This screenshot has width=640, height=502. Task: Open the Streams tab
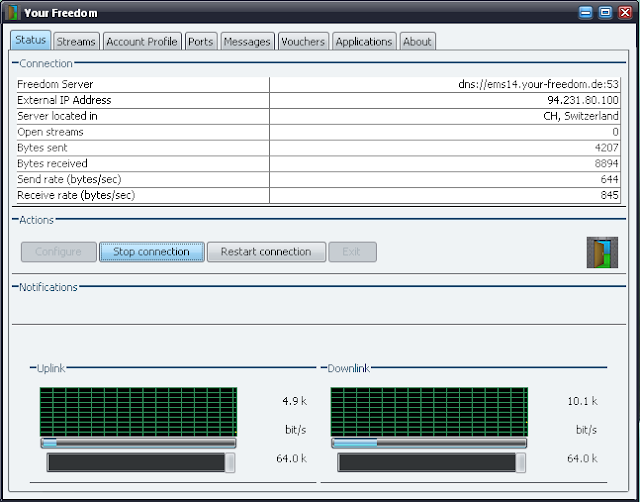(x=76, y=42)
